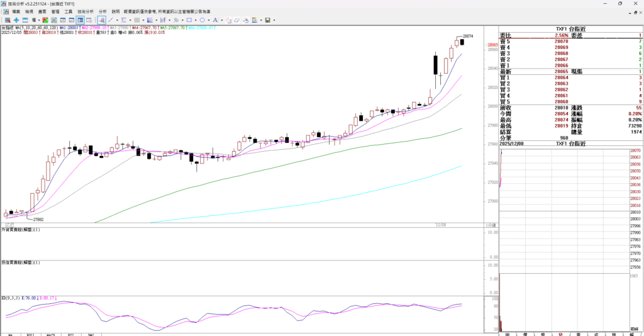Expand dropdown arrow beside save icon
644x336 pixels.
point(274,20)
